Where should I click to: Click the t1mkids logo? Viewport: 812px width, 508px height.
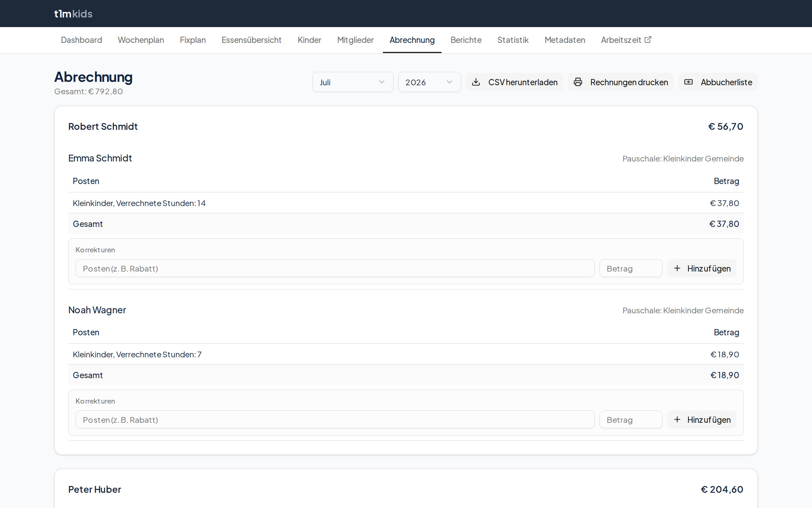[x=73, y=14]
